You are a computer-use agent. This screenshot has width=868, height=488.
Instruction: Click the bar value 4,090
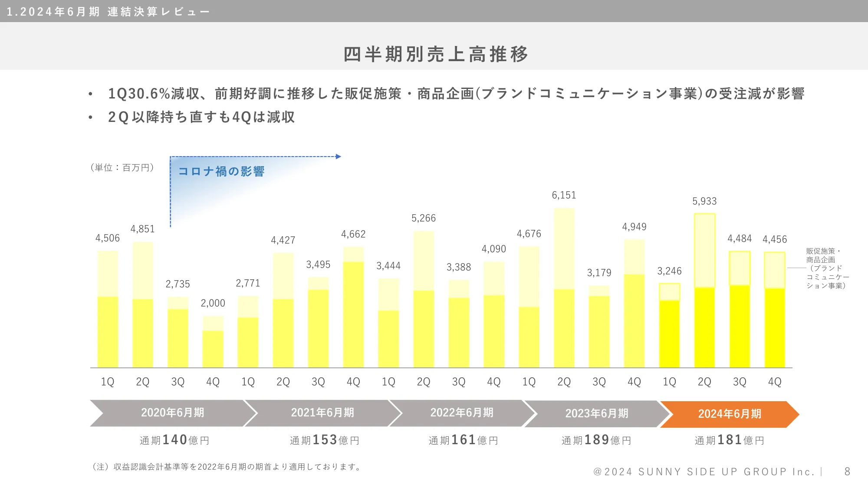point(494,249)
